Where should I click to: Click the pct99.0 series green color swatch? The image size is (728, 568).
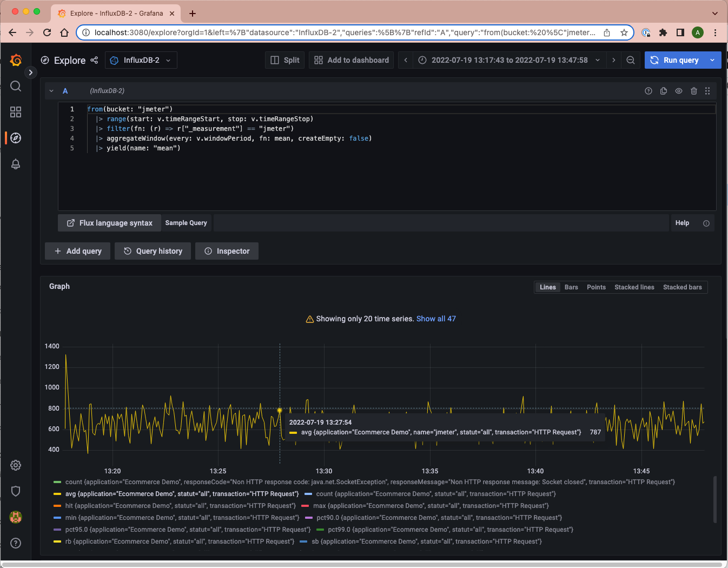[x=320, y=530]
